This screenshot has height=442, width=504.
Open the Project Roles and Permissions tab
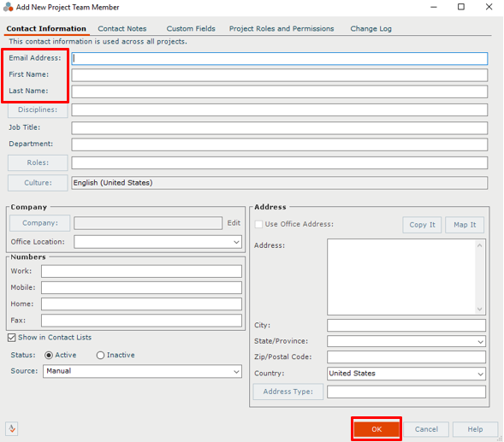coord(282,28)
